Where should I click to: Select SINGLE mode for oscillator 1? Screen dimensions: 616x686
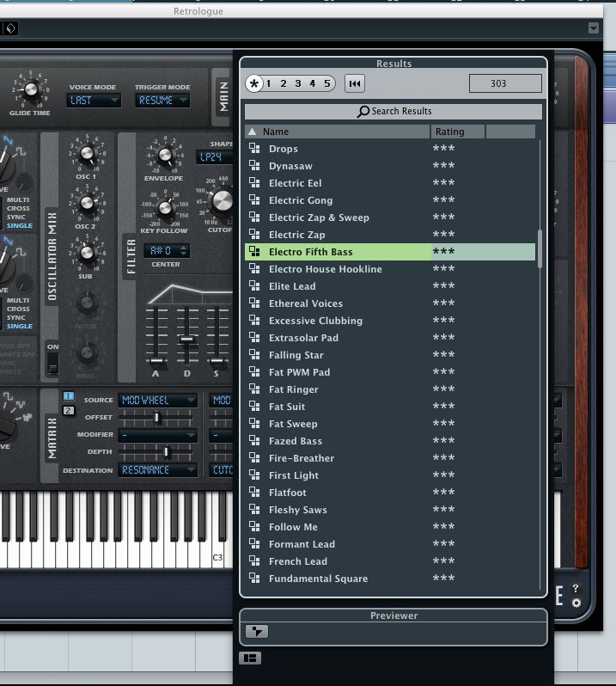(x=20, y=225)
